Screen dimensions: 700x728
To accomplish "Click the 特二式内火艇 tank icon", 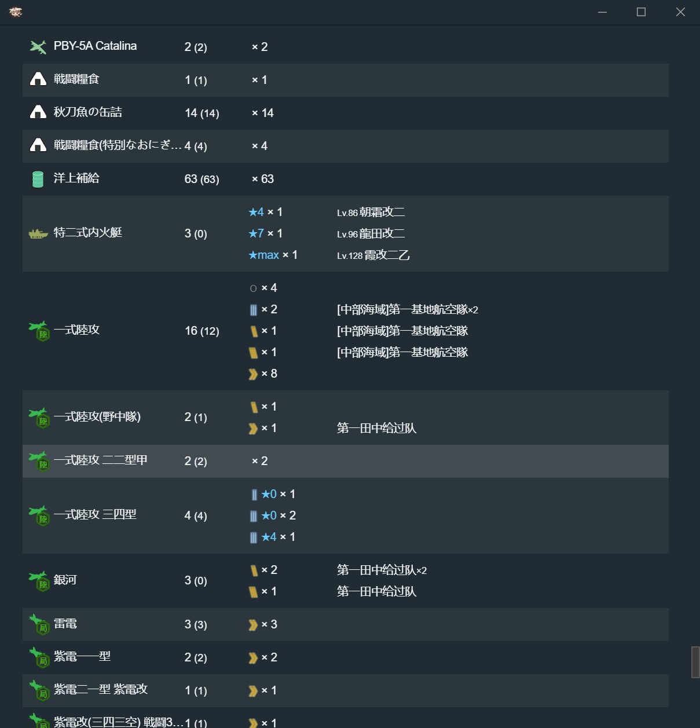I will [x=38, y=234].
